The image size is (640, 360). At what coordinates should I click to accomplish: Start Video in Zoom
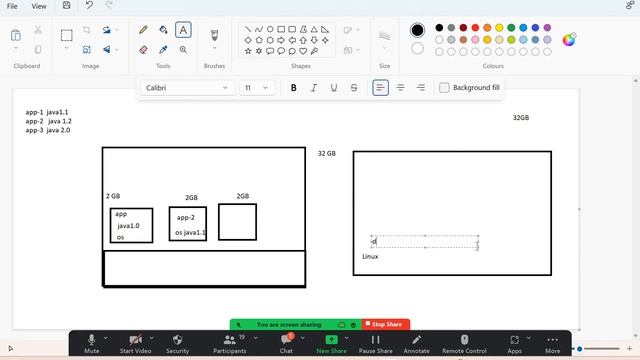(x=136, y=344)
